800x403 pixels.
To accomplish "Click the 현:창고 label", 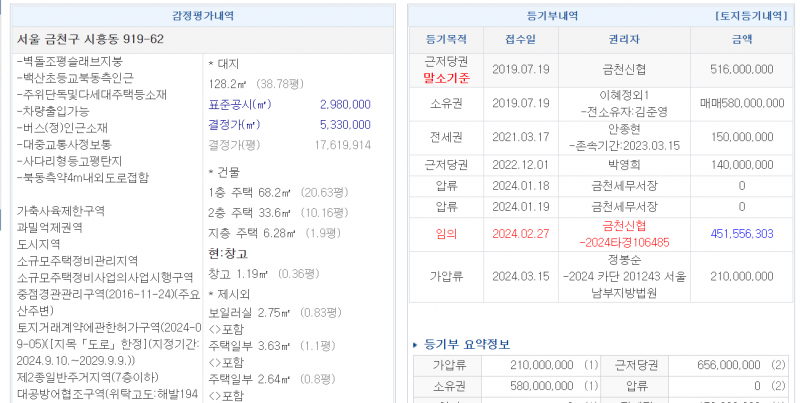I will click(228, 254).
